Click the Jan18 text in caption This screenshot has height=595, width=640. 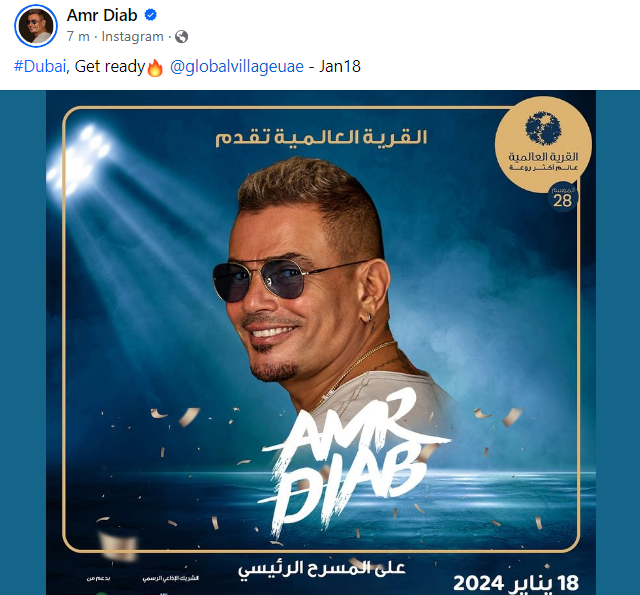pyautogui.click(x=340, y=67)
